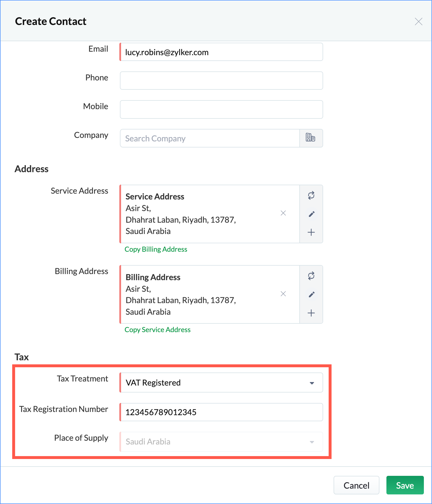The image size is (432, 504).
Task: Copy Service Address link
Action: click(x=158, y=330)
